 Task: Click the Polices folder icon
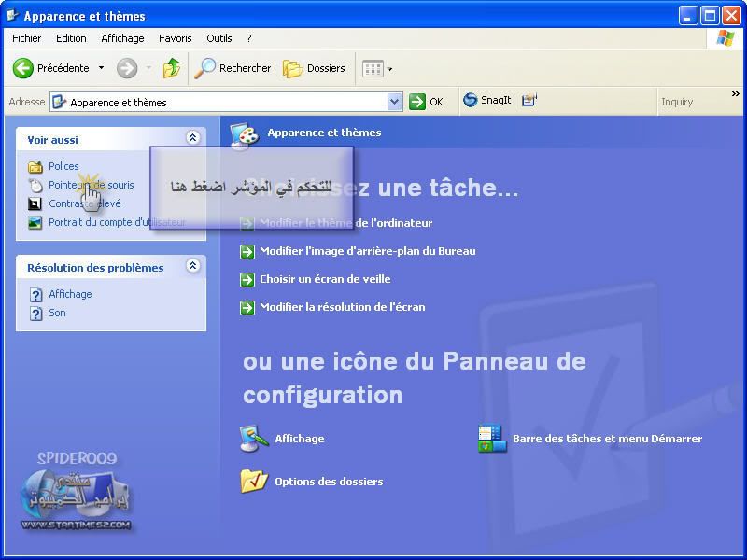(x=35, y=167)
